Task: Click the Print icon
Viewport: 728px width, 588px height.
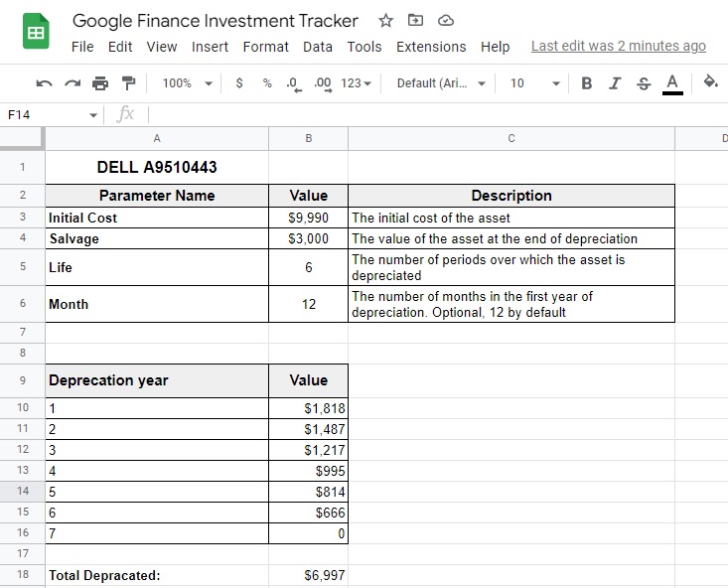Action: coord(100,83)
